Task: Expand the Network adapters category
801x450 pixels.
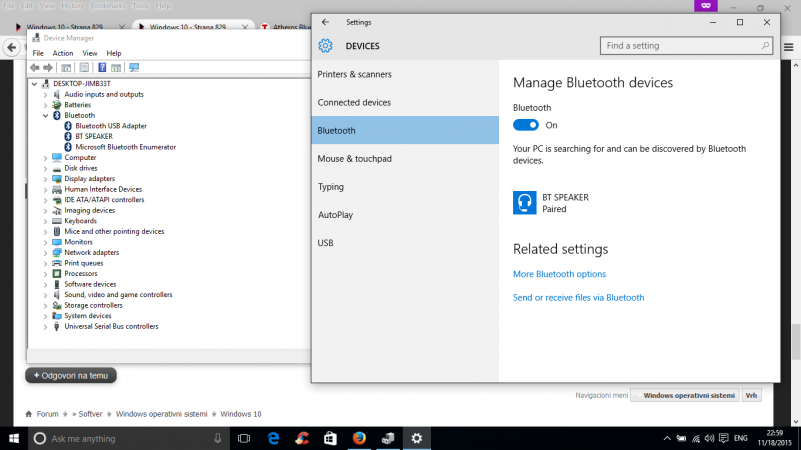Action: point(45,253)
